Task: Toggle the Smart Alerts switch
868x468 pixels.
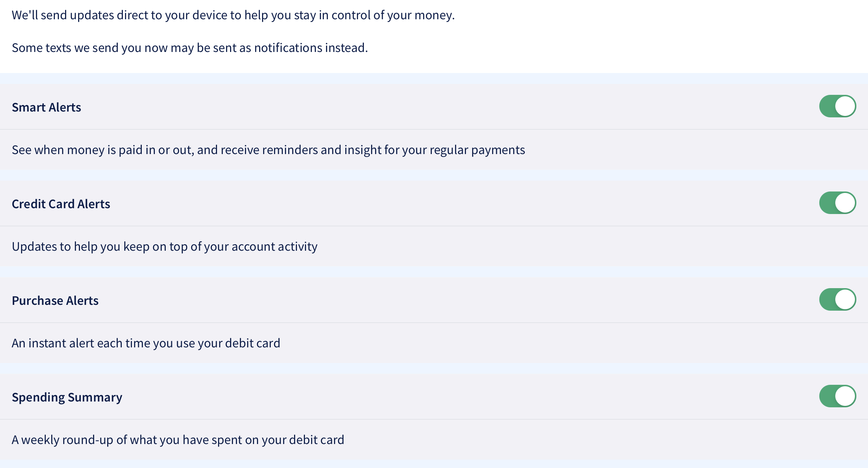Action: tap(837, 106)
